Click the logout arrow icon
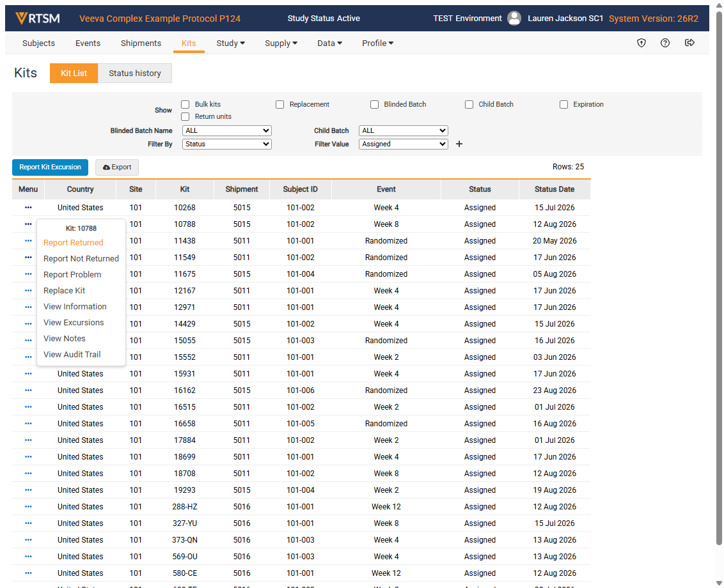This screenshot has height=588, width=724. click(x=689, y=43)
